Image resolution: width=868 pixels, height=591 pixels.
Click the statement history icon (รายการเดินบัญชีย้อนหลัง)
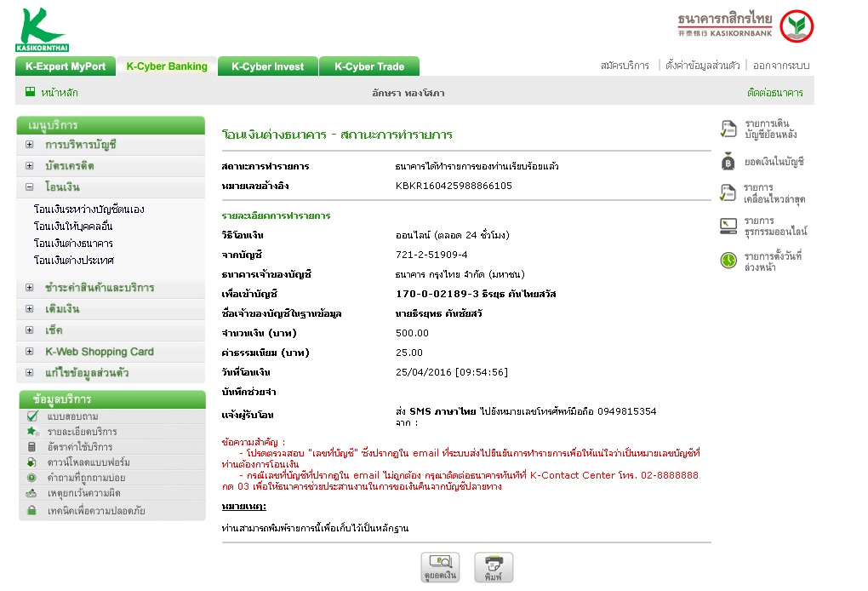(728, 129)
